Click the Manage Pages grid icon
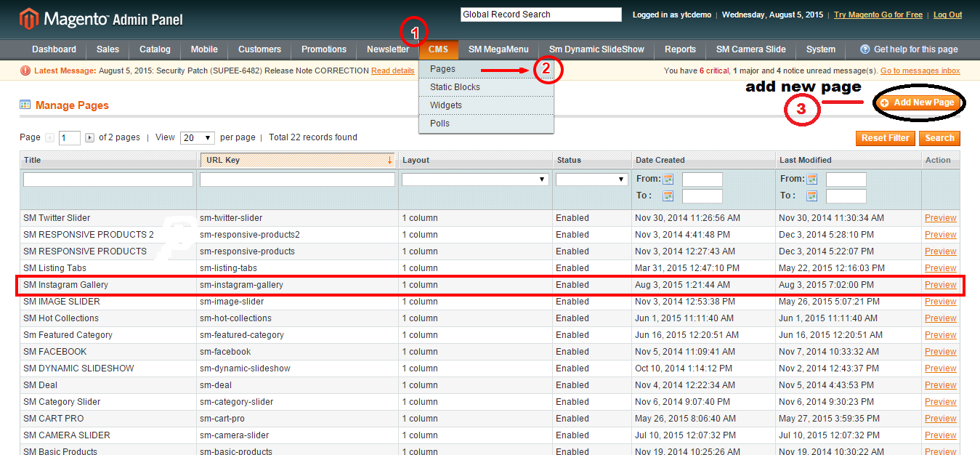 tap(25, 105)
